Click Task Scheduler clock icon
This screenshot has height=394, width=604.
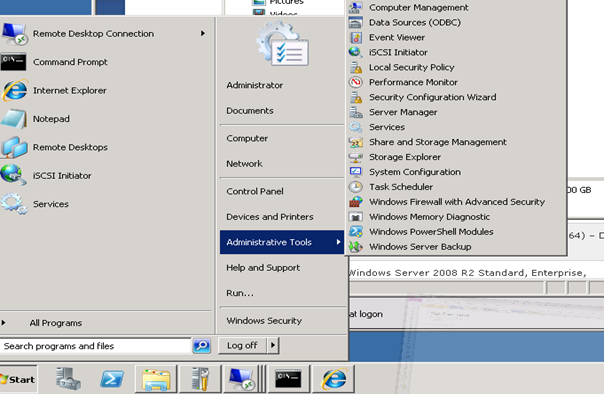[x=356, y=187]
